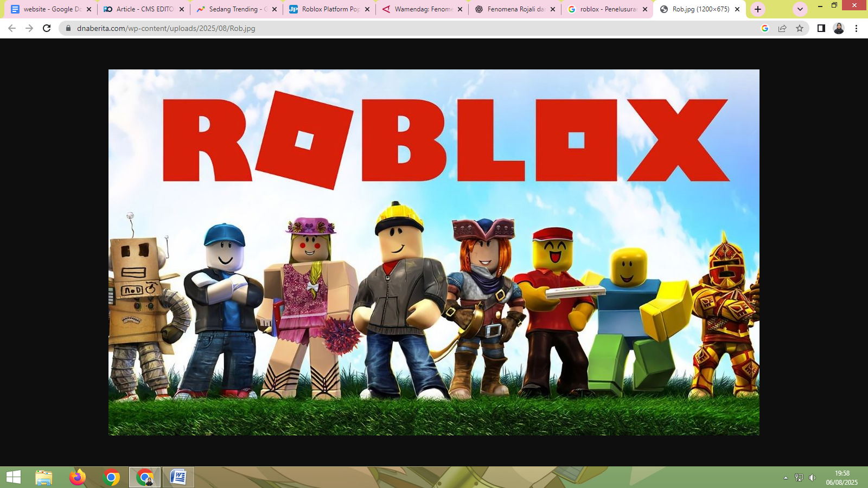Switch to the Wamendag: Fenomena tab

423,9
